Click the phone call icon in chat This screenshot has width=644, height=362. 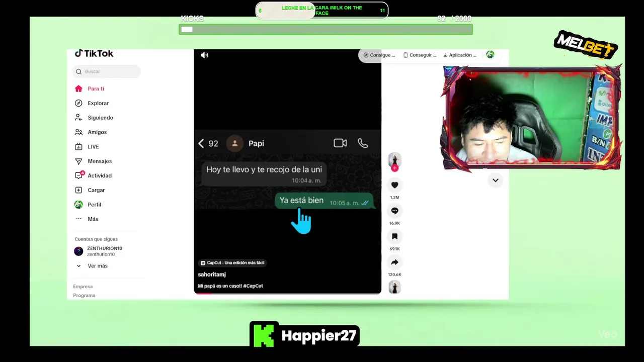(363, 143)
